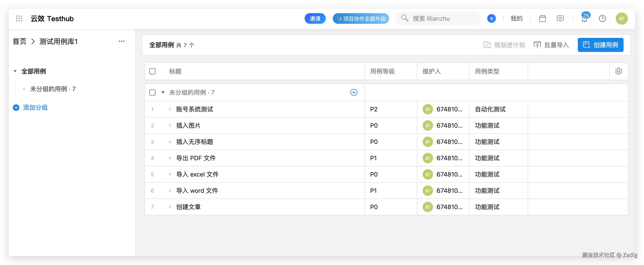The width and height of the screenshot is (644, 265).
Task: Click the search magnifier icon
Action: pyautogui.click(x=404, y=18)
